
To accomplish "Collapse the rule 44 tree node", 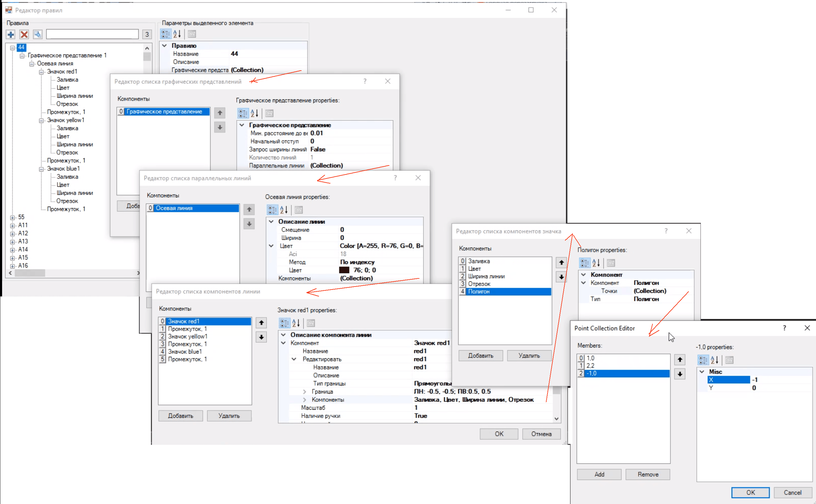I will point(13,48).
